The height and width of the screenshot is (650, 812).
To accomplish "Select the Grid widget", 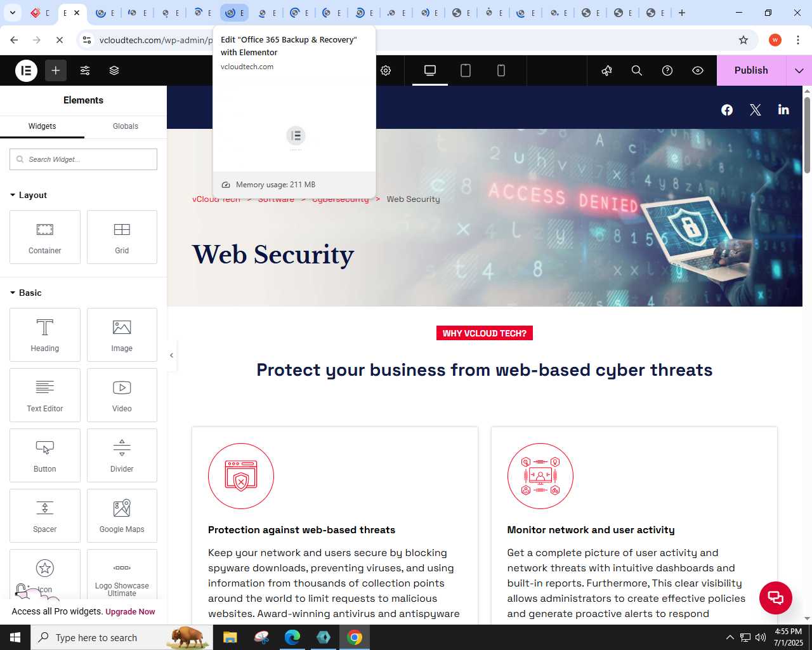I will click(x=122, y=237).
